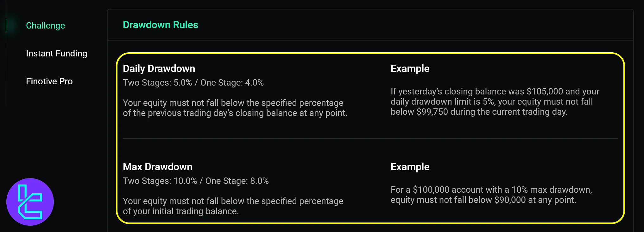Click the $100,000 account example text
This screenshot has width=644, height=232.
point(491,190)
